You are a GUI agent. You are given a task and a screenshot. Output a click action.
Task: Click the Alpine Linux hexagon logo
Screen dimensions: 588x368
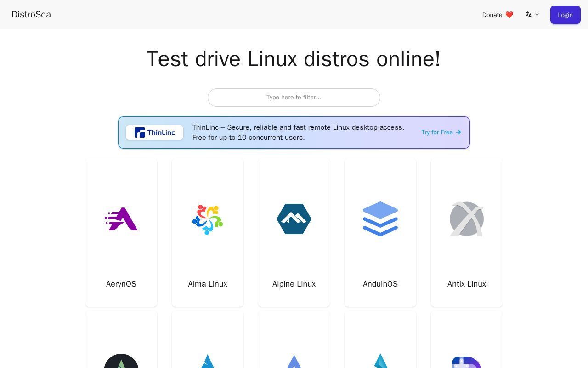point(294,219)
